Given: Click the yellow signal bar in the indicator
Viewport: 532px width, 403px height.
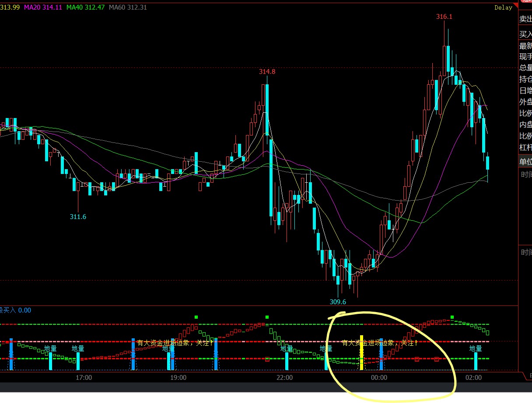Looking at the screenshot, I should 361,353.
